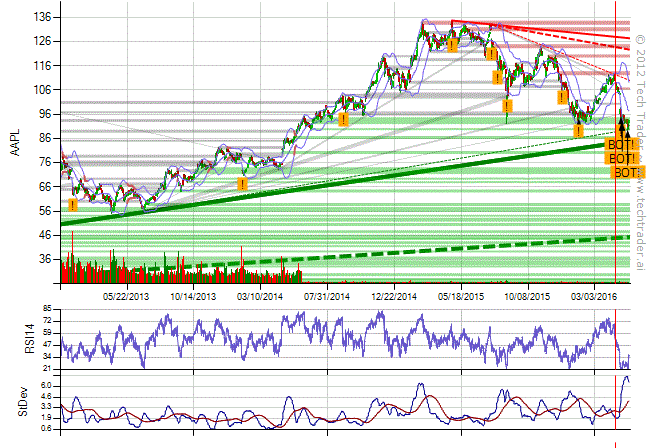The width and height of the screenshot is (657, 448).
Task: Click the lowest BOT trade label near 76
Action: (627, 172)
